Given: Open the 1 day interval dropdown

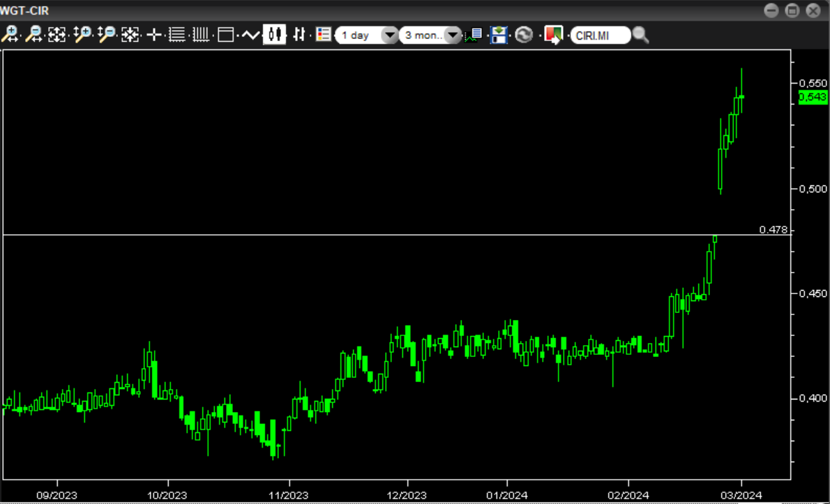Looking at the screenshot, I should 367,35.
